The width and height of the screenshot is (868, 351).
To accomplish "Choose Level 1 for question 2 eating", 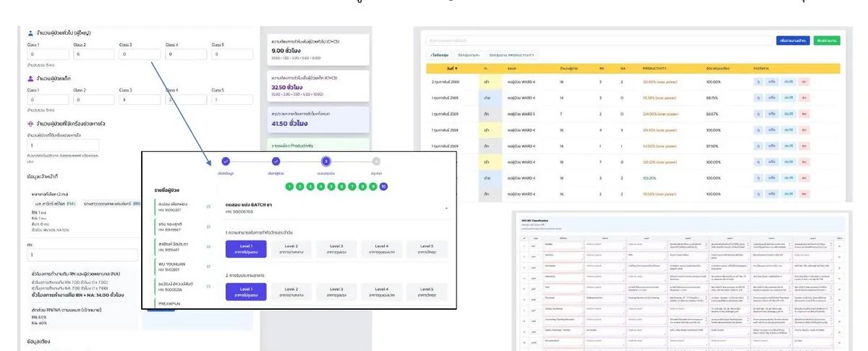I will pyautogui.click(x=247, y=291).
